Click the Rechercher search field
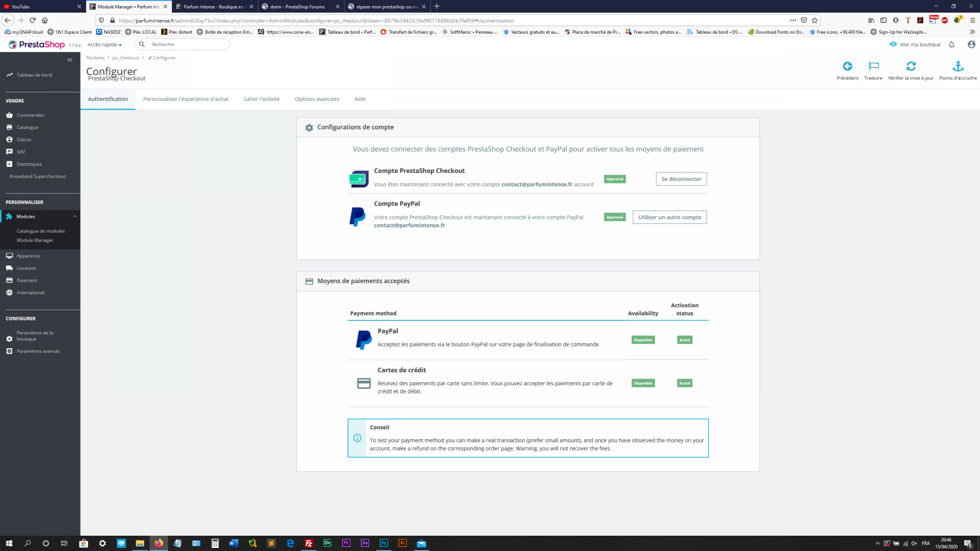This screenshot has width=980, height=551. coord(187,44)
